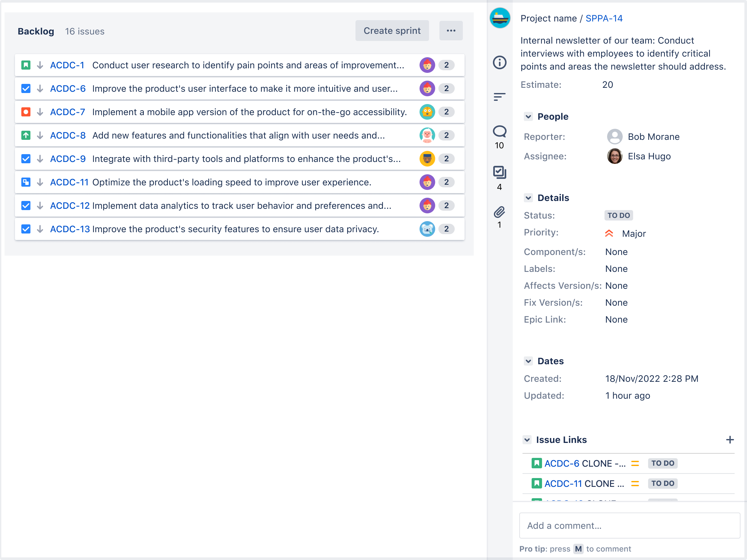Click the Create sprint button
Screen dimensions: 747x560
click(x=392, y=31)
